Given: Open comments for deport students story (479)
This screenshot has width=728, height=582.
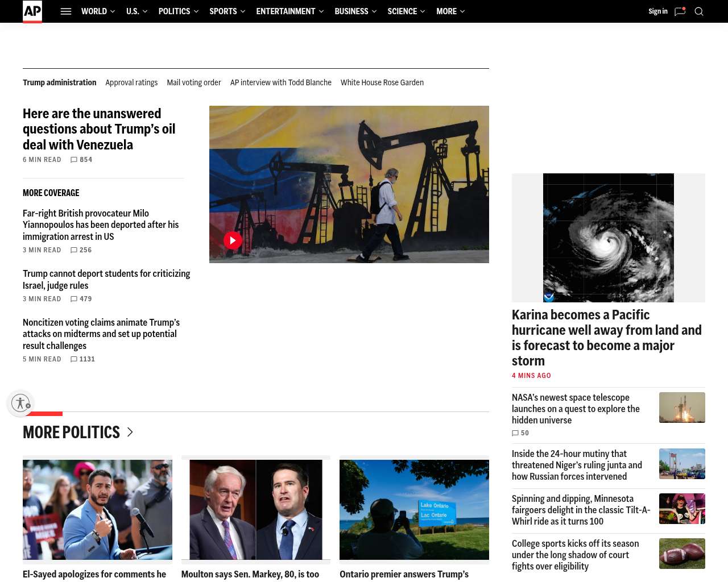Looking at the screenshot, I should [x=81, y=299].
